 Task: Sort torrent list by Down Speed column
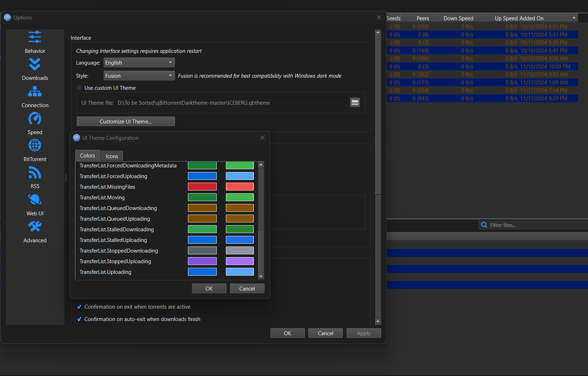pos(452,18)
